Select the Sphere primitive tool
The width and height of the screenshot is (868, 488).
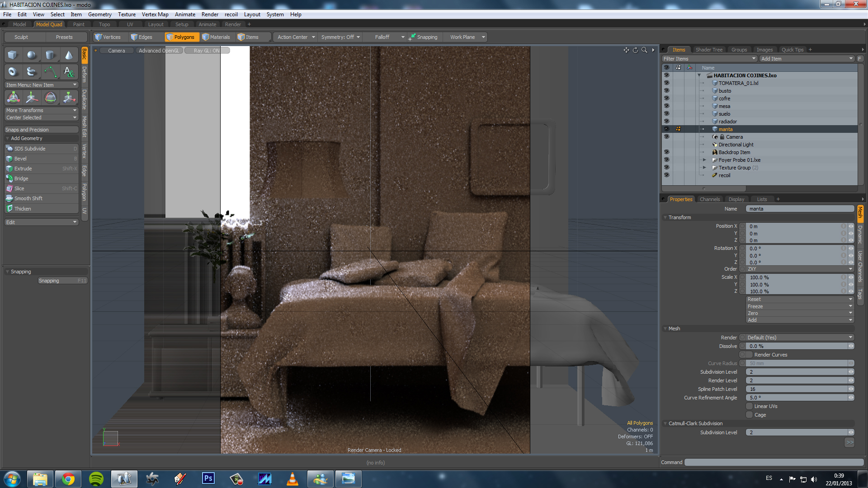pos(31,55)
